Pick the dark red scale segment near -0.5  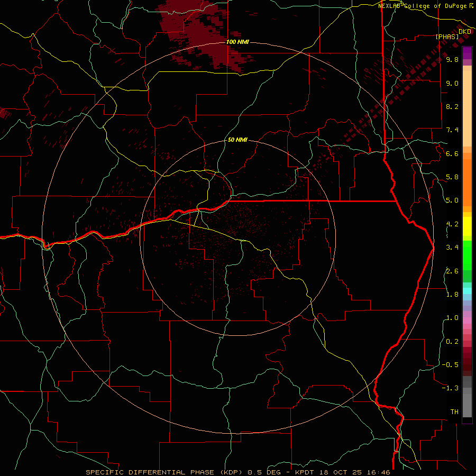[x=467, y=364]
